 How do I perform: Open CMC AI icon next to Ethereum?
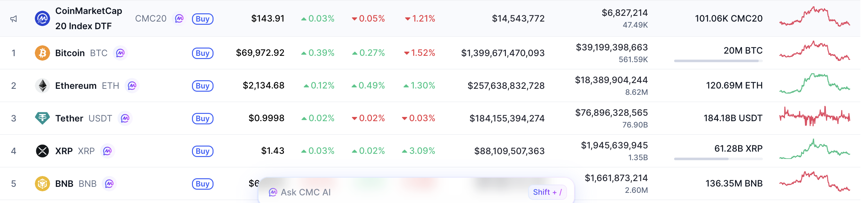coord(132,86)
